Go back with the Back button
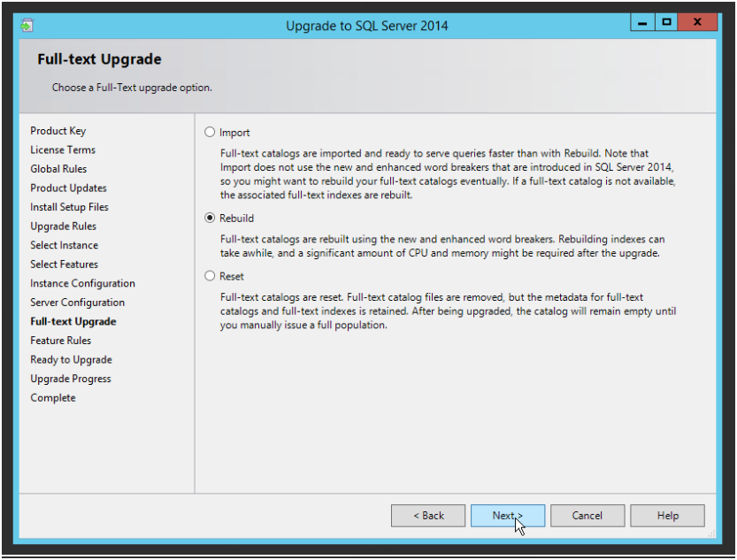The image size is (737, 560). tap(428, 516)
